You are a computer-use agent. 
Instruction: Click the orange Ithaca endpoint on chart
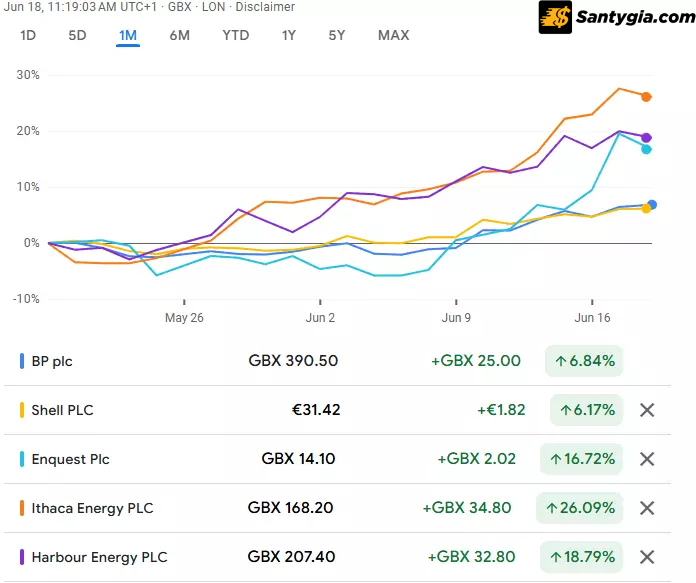point(646,97)
